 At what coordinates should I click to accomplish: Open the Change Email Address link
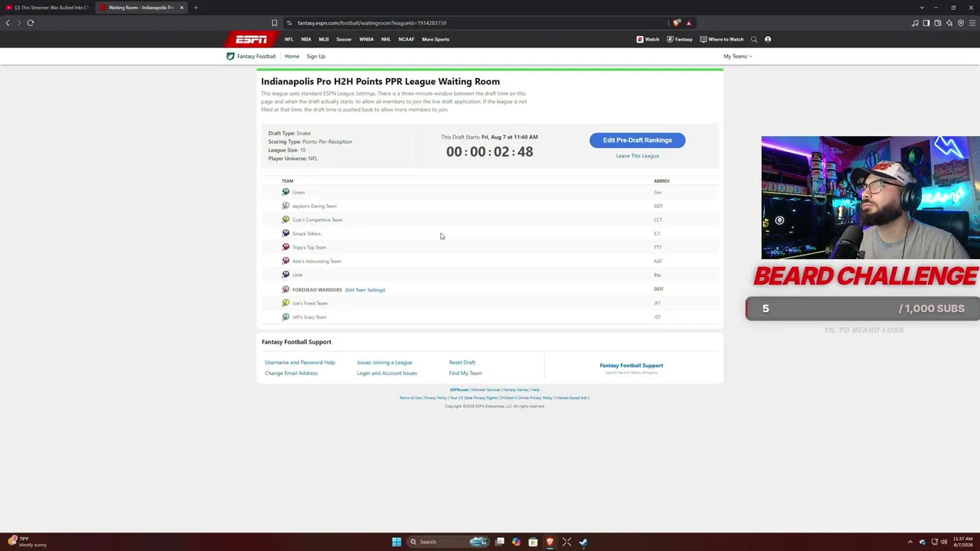click(x=291, y=373)
